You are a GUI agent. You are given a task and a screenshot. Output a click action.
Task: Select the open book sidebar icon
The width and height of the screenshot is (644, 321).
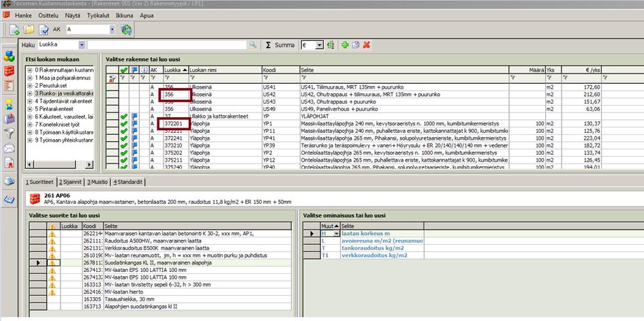pyautogui.click(x=9, y=200)
